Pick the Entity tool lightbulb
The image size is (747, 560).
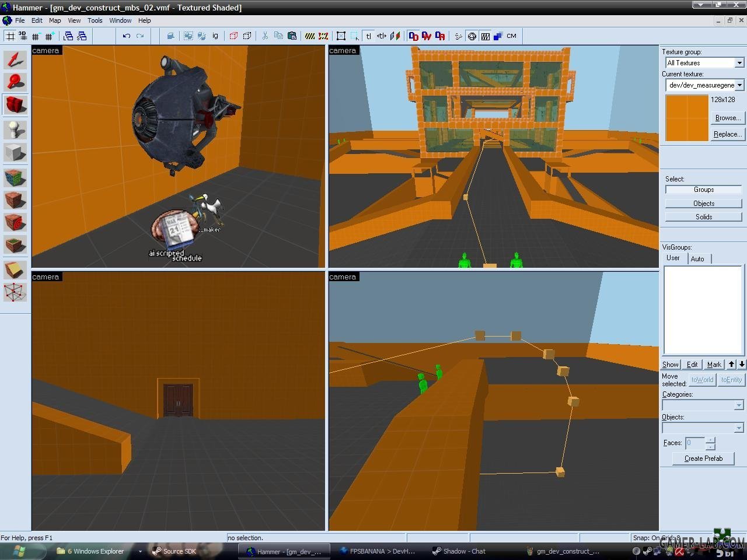click(15, 129)
